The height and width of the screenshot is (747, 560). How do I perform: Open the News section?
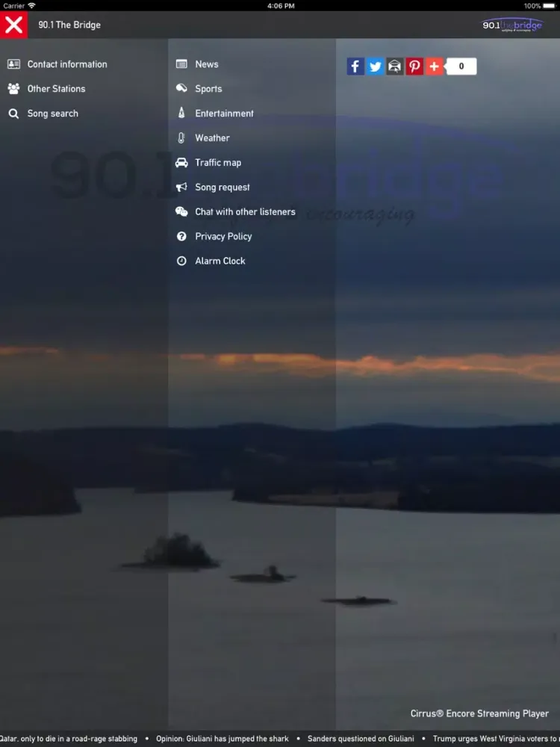pyautogui.click(x=207, y=63)
